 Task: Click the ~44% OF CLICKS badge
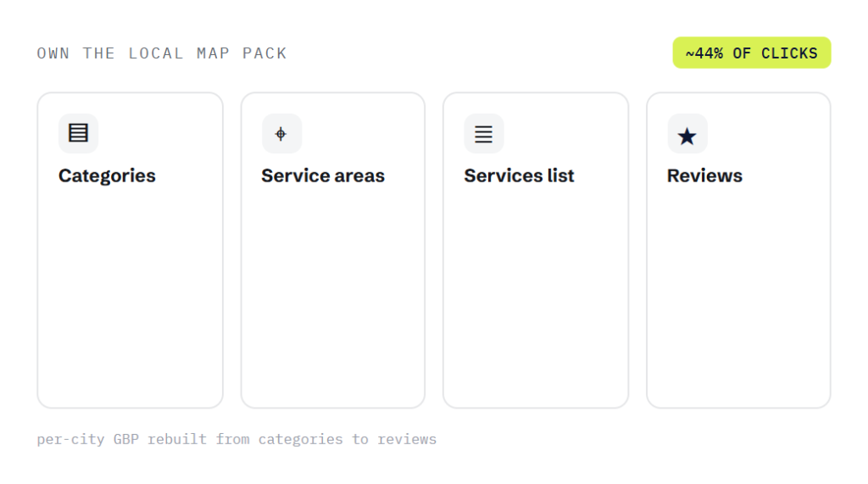tap(751, 53)
